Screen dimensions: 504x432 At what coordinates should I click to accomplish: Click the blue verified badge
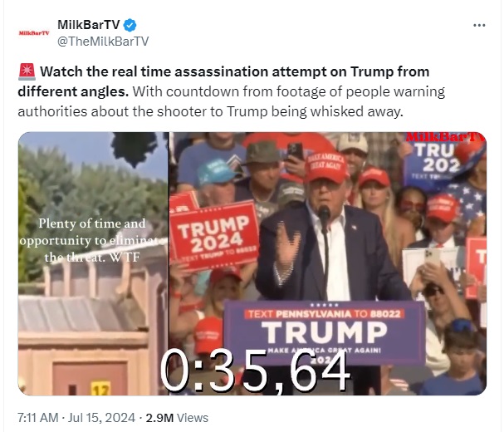[x=130, y=25]
